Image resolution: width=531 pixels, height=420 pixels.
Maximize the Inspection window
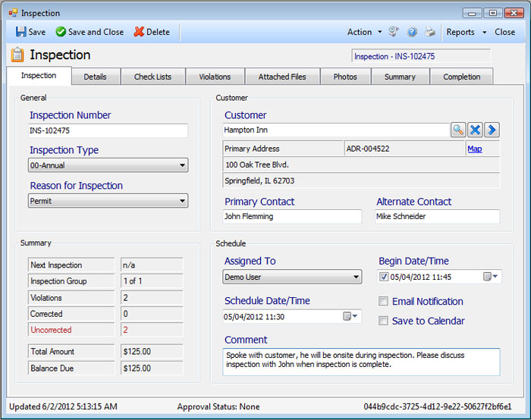pyautogui.click(x=493, y=13)
